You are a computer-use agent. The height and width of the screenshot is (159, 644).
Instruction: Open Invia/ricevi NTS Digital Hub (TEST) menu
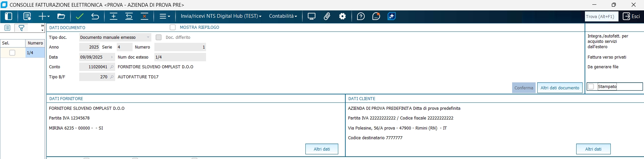point(221,16)
